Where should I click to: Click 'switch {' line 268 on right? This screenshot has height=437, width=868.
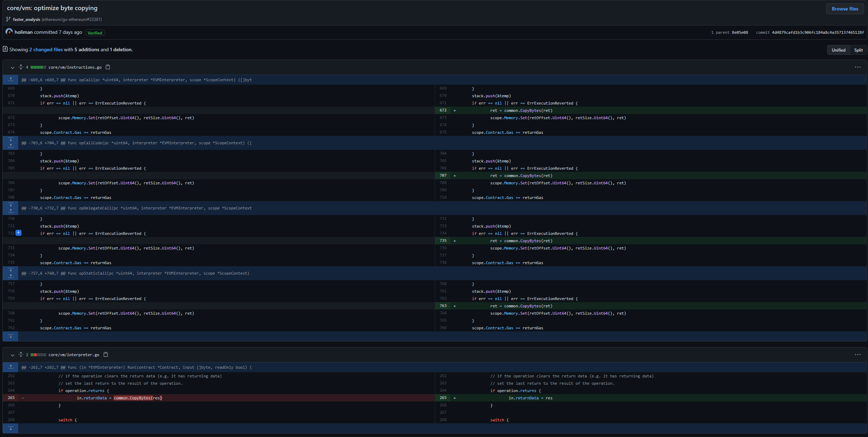(500, 420)
